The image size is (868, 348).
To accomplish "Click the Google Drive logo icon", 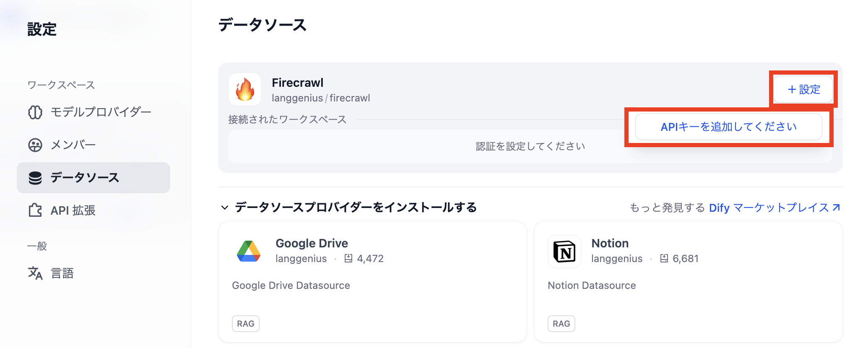I will coord(249,252).
